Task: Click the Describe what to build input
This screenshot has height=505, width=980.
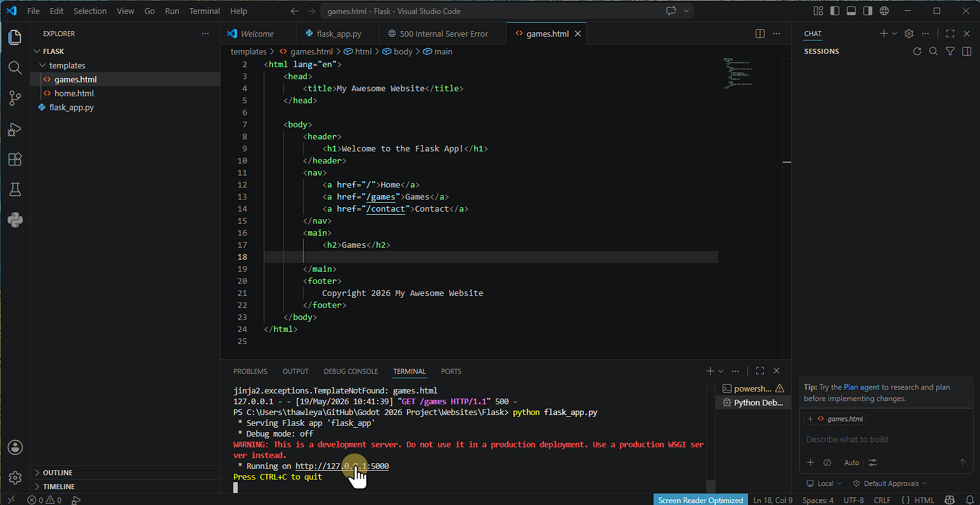Action: [886, 439]
